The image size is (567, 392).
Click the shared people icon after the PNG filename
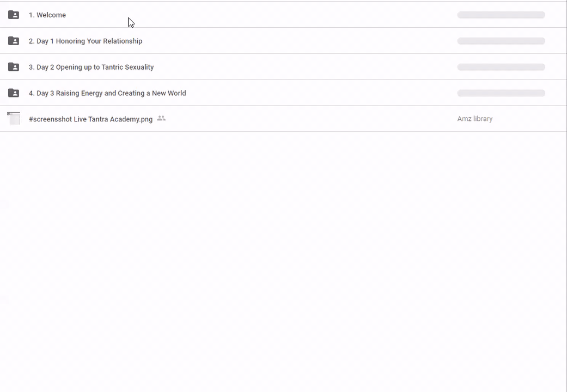coord(161,119)
